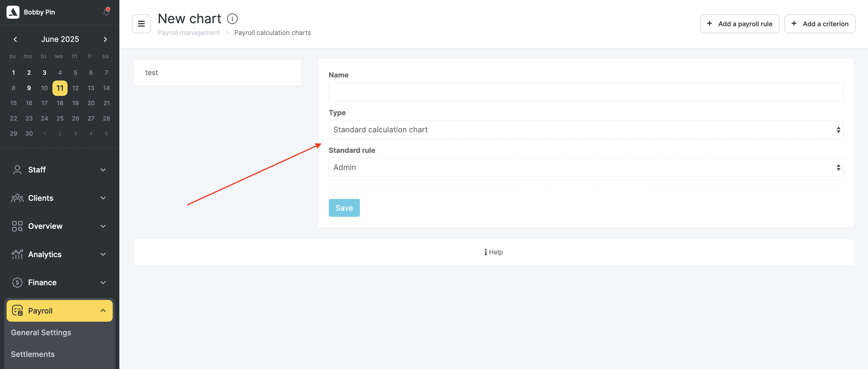Click the Staff person icon

pyautogui.click(x=17, y=169)
